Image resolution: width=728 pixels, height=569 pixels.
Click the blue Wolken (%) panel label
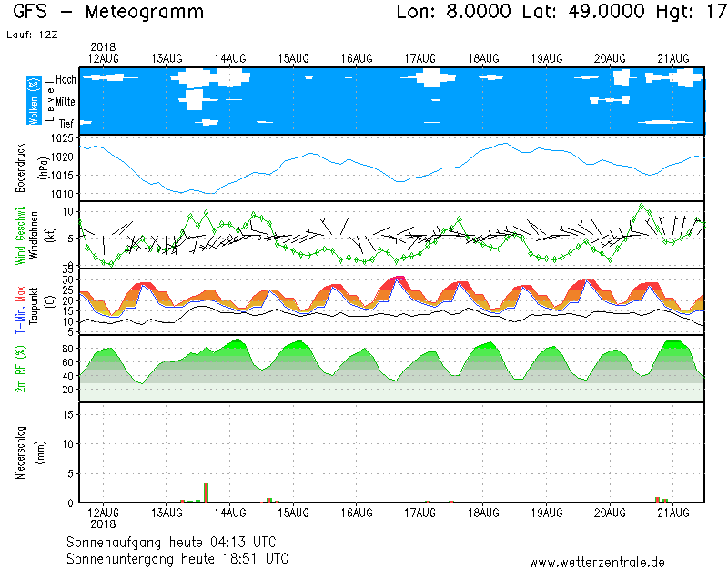[x=34, y=100]
